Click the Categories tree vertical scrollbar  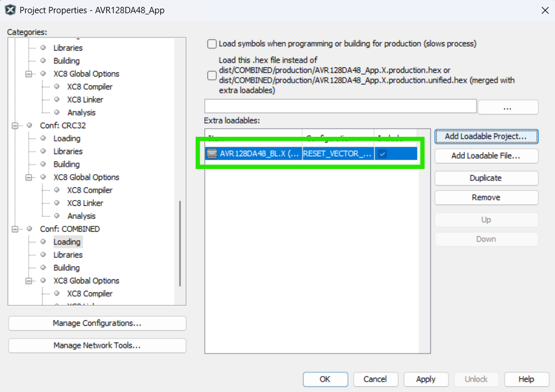181,241
